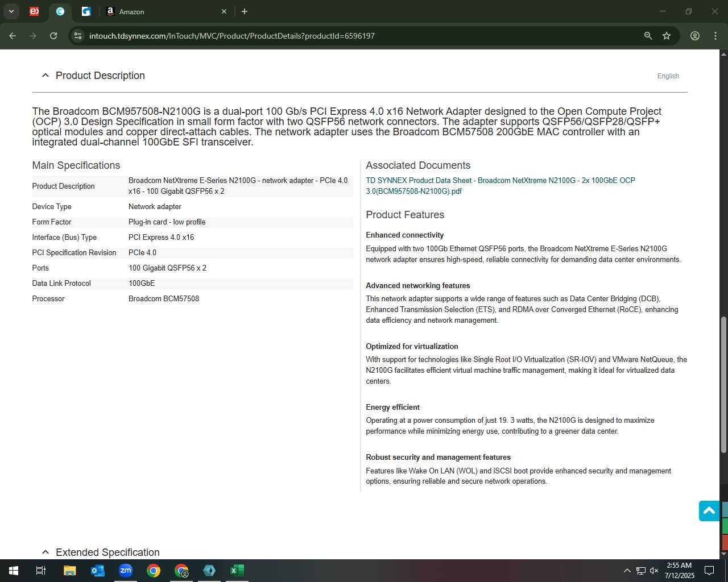Open Zoom from the taskbar
728x582 pixels.
click(x=126, y=571)
